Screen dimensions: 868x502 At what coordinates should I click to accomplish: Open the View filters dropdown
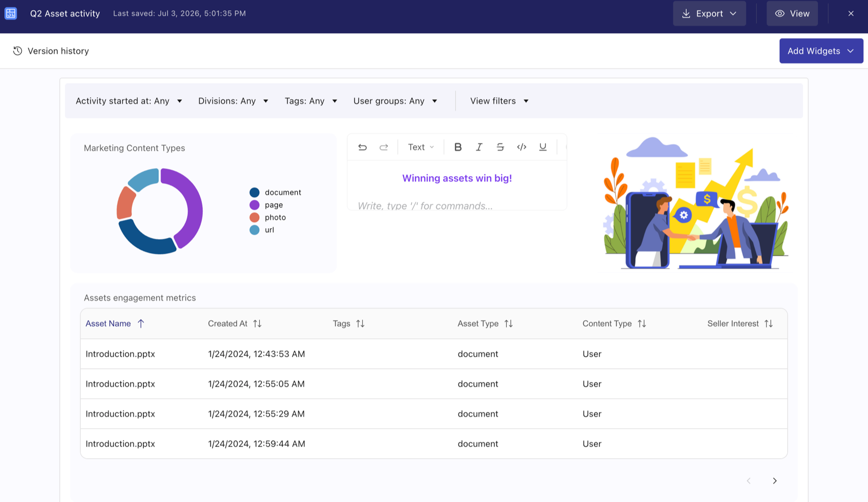tap(500, 101)
